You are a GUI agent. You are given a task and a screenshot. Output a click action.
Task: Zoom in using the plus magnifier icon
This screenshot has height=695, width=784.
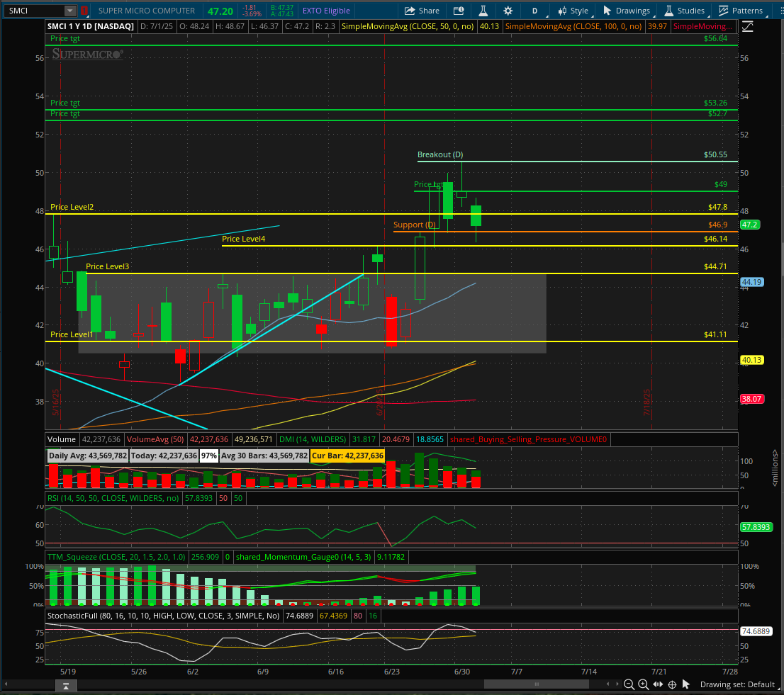[643, 684]
